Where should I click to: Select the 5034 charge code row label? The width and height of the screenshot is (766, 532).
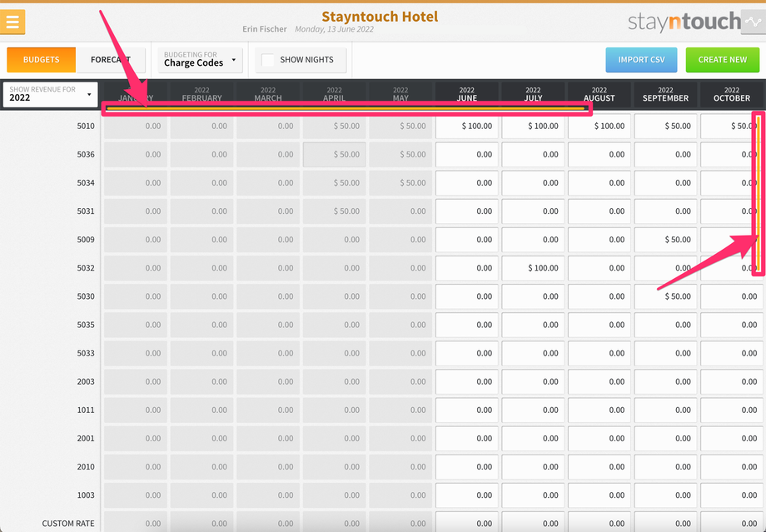click(x=86, y=182)
